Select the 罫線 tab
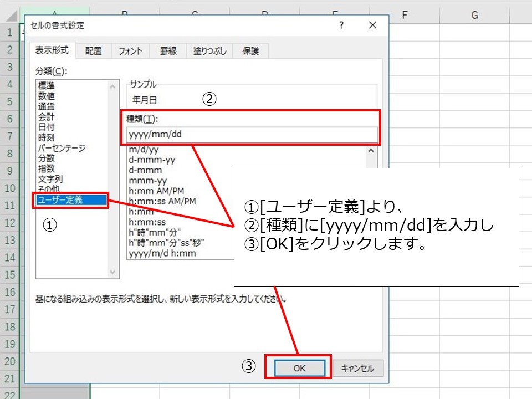Screen dimensions: 532x399 (168, 51)
